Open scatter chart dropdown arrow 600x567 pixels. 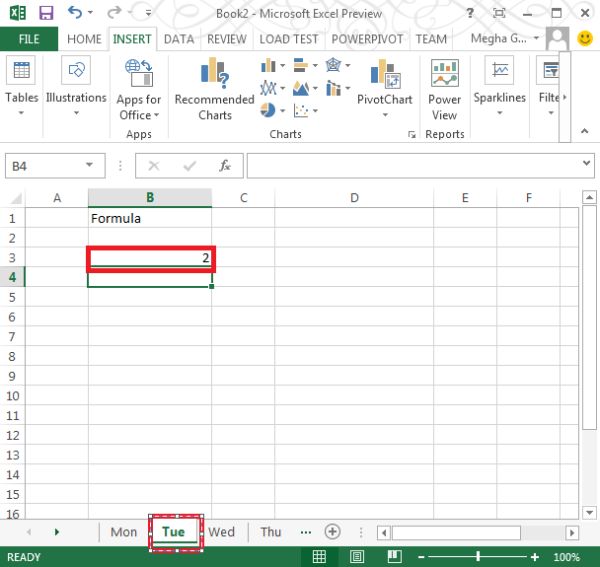coord(315,111)
